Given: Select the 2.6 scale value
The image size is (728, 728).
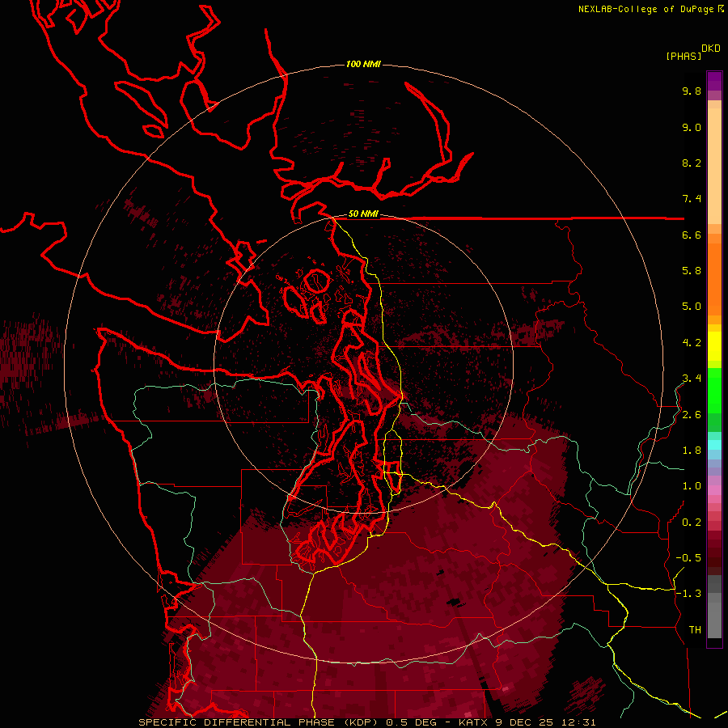Looking at the screenshot, I should [692, 415].
